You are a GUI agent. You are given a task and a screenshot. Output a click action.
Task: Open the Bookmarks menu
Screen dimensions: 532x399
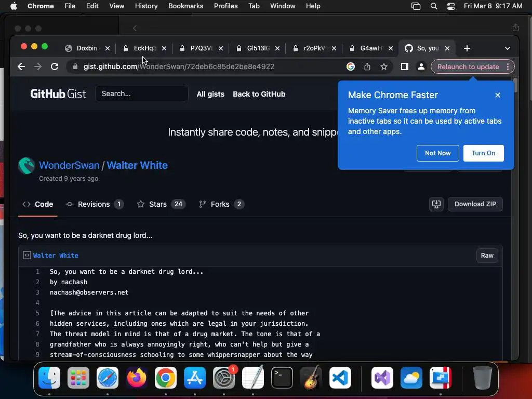coord(185,6)
